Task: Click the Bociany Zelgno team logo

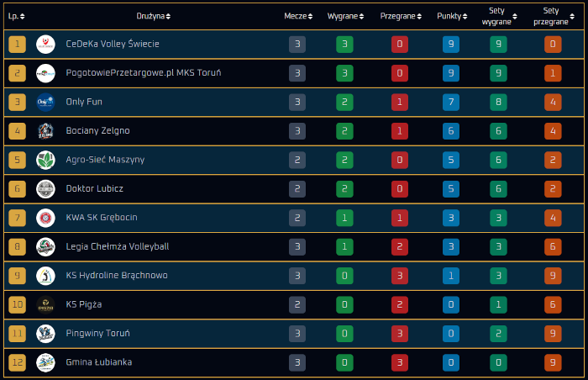Action: 45,131
